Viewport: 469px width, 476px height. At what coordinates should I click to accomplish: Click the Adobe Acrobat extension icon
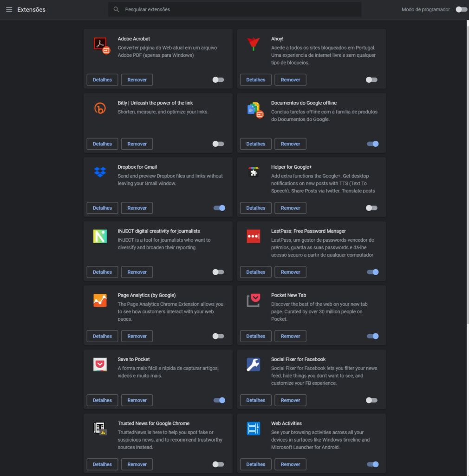click(101, 45)
